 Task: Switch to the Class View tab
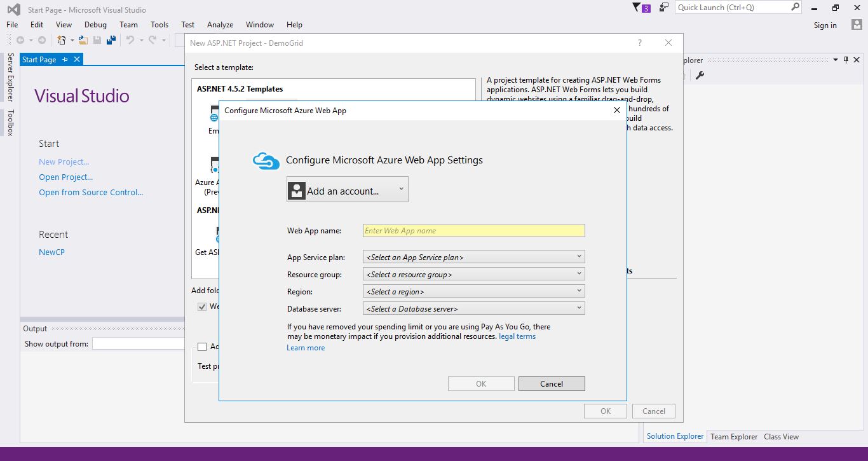[781, 437]
